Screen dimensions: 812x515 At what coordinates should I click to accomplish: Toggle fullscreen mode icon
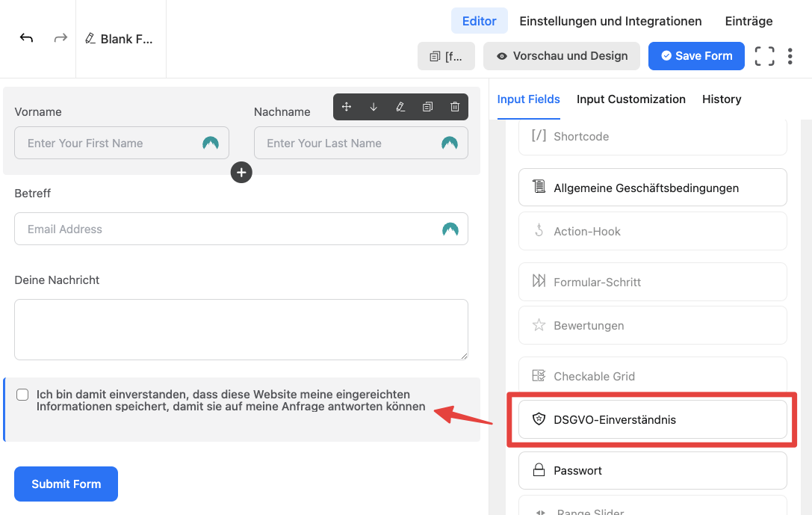click(764, 56)
